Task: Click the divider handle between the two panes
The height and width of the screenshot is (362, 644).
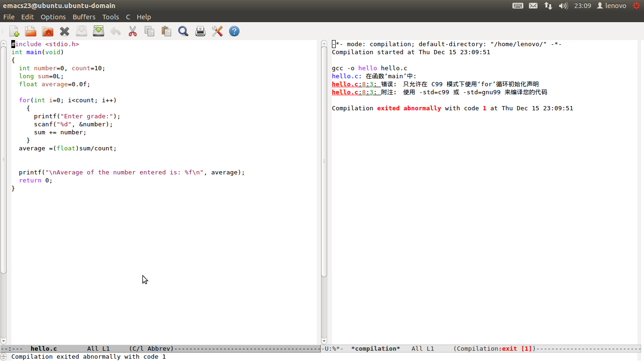Action: point(324,161)
